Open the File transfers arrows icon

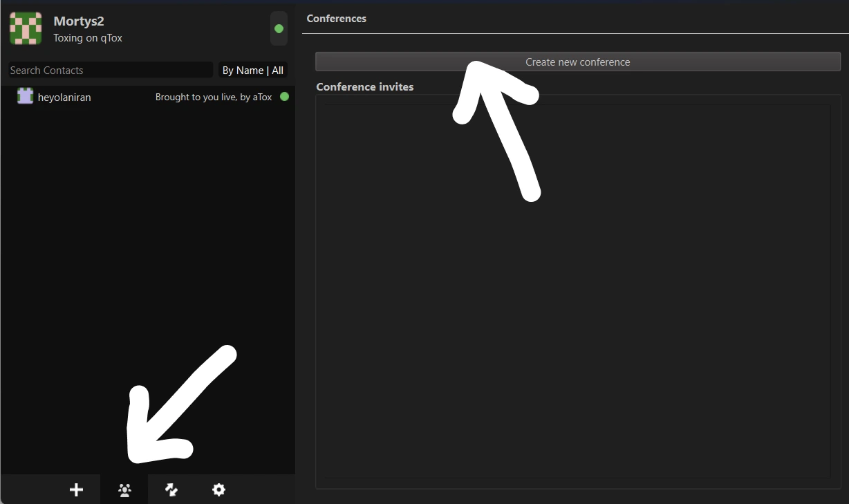click(x=171, y=489)
